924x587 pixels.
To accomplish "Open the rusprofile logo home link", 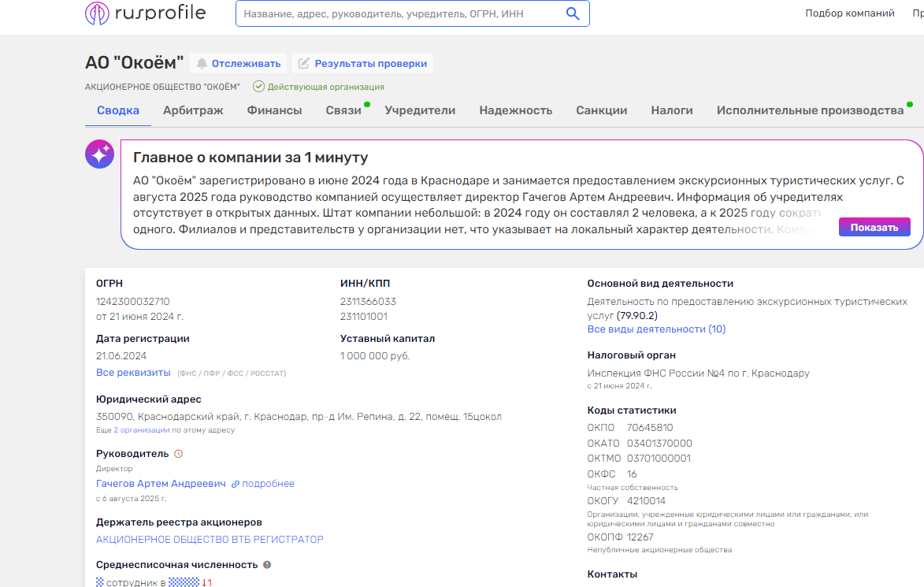I will (146, 13).
